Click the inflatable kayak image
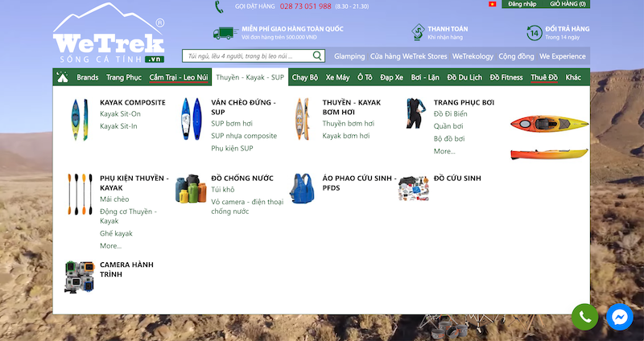This screenshot has width=644, height=341. point(302,119)
